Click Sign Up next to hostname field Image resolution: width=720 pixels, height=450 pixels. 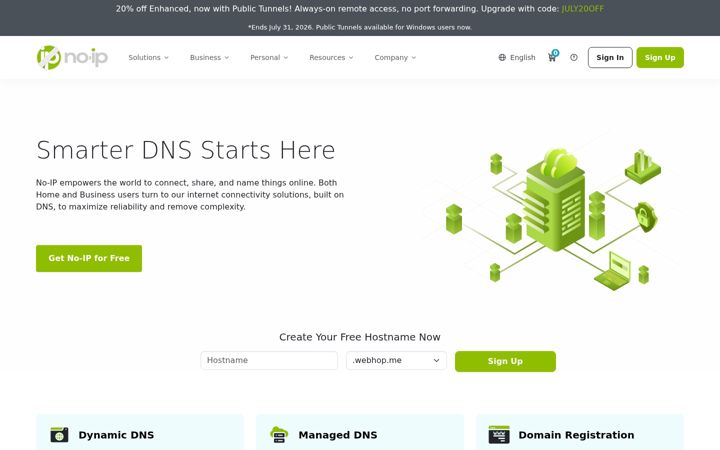coord(505,361)
